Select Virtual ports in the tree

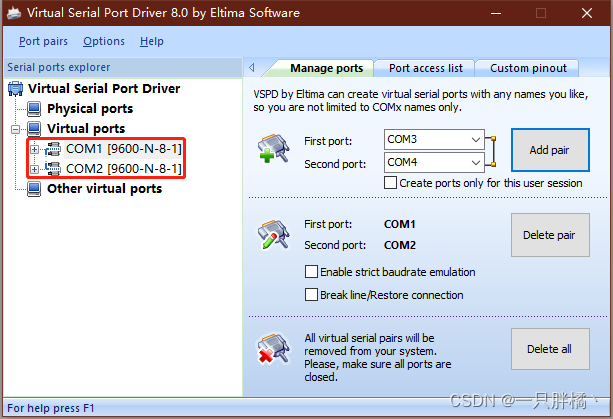tap(86, 129)
